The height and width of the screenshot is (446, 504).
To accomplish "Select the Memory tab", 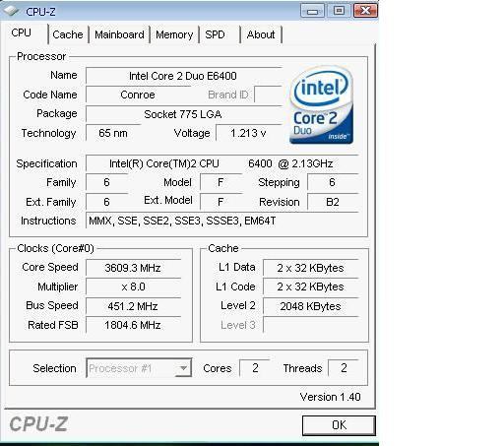I will pos(174,34).
